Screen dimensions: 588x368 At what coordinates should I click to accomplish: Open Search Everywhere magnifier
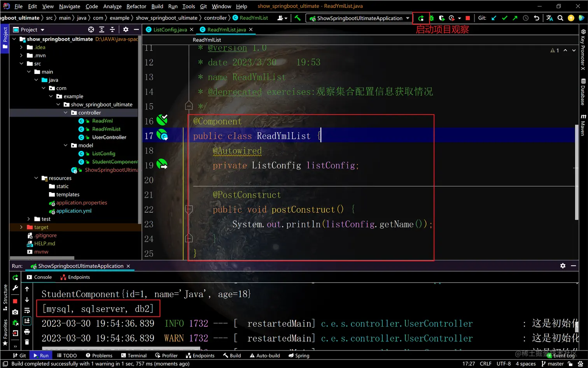tap(560, 18)
